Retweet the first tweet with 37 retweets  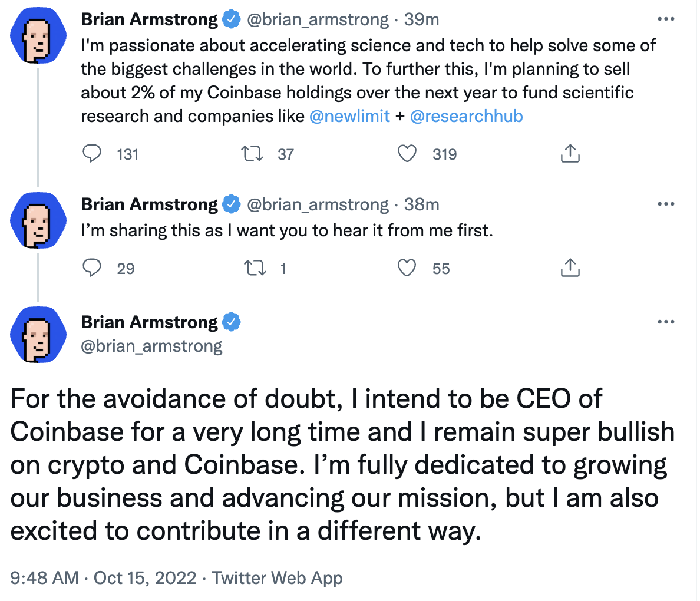[252, 154]
